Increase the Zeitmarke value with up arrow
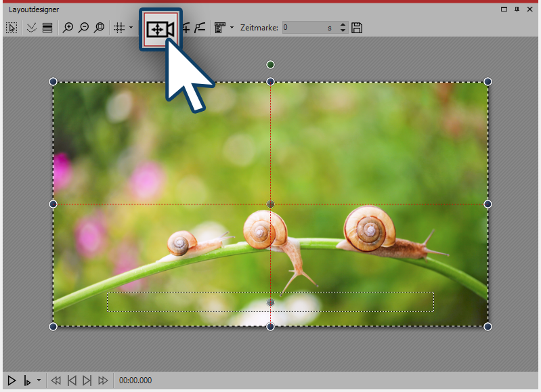This screenshot has height=392, width=541. (x=342, y=25)
